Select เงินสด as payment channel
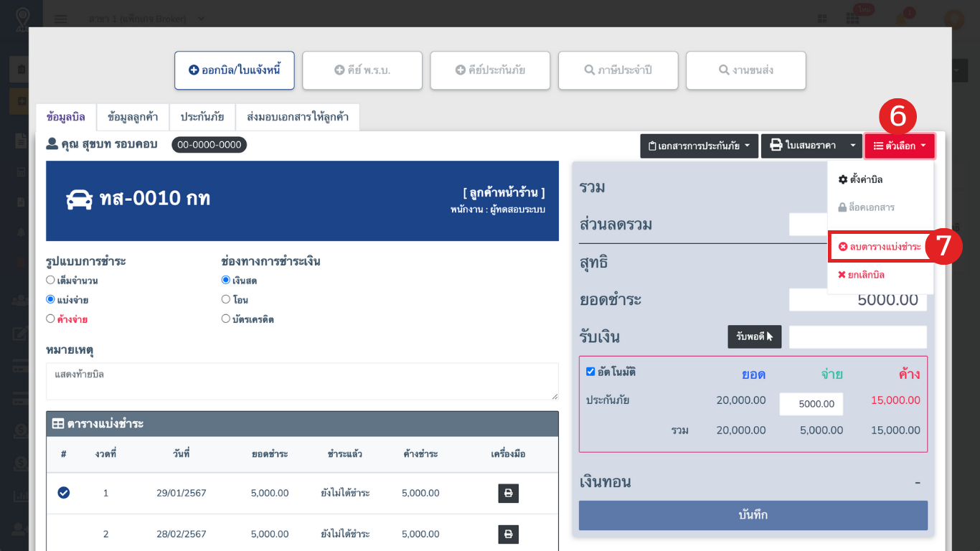 point(226,280)
